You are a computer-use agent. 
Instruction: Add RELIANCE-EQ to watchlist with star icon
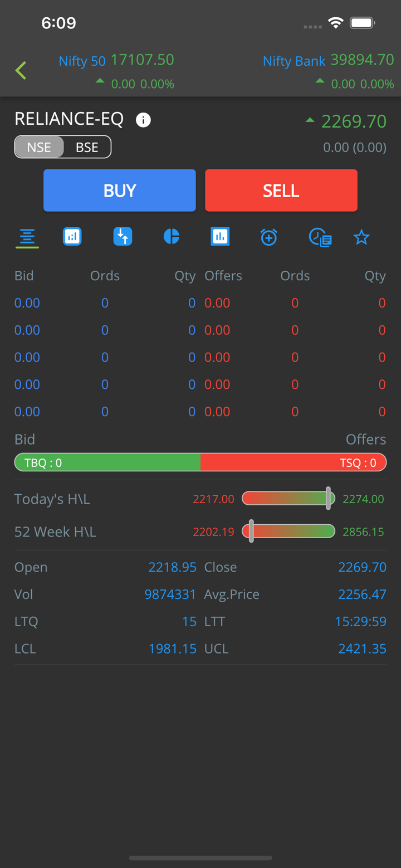[361, 238]
